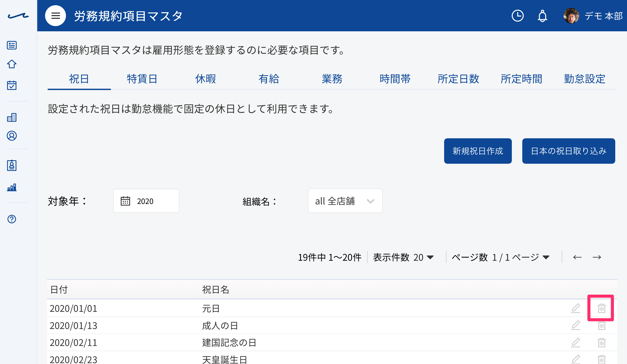Open the hamburger menu button

coord(55,16)
